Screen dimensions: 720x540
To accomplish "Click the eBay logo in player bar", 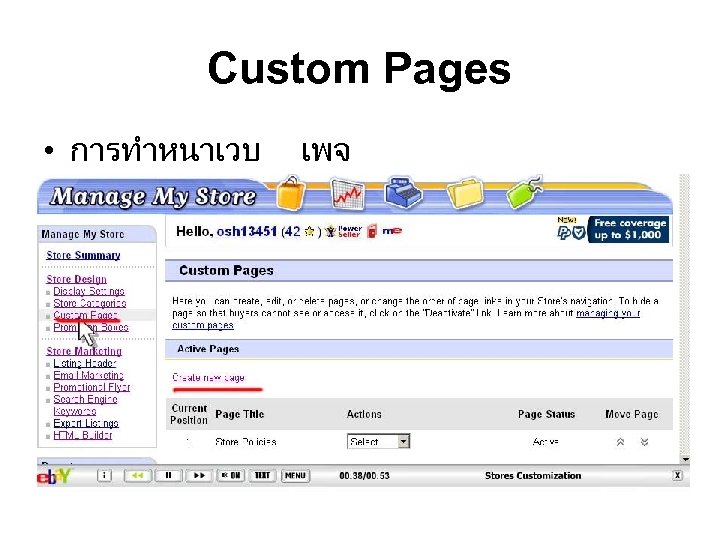I will click(x=54, y=476).
